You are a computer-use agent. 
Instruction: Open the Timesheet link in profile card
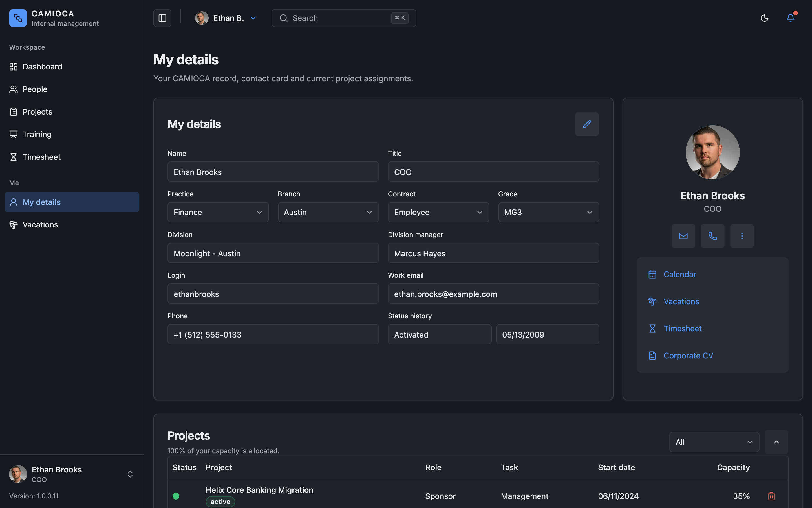pyautogui.click(x=683, y=329)
